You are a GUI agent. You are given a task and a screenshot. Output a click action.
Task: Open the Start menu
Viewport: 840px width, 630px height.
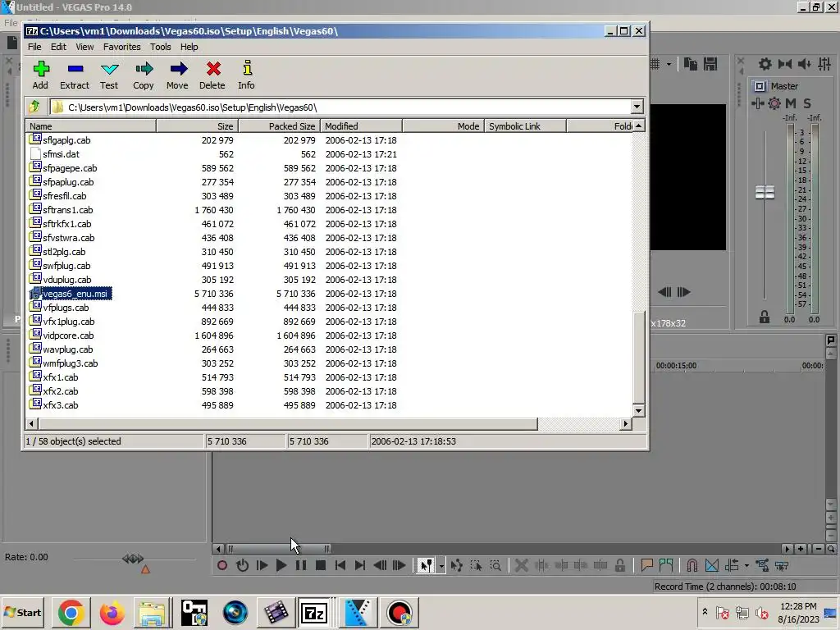[22, 612]
